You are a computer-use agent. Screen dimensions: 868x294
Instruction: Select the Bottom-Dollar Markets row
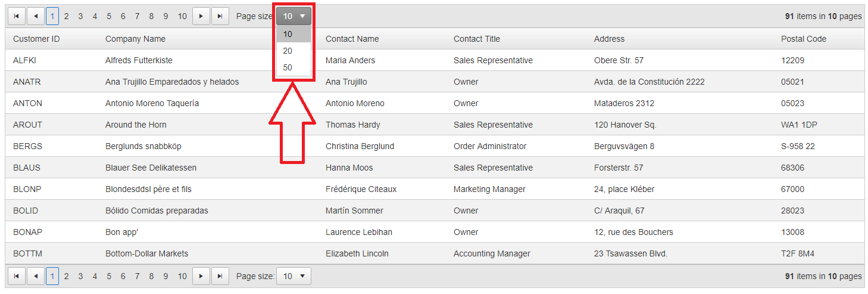point(146,253)
